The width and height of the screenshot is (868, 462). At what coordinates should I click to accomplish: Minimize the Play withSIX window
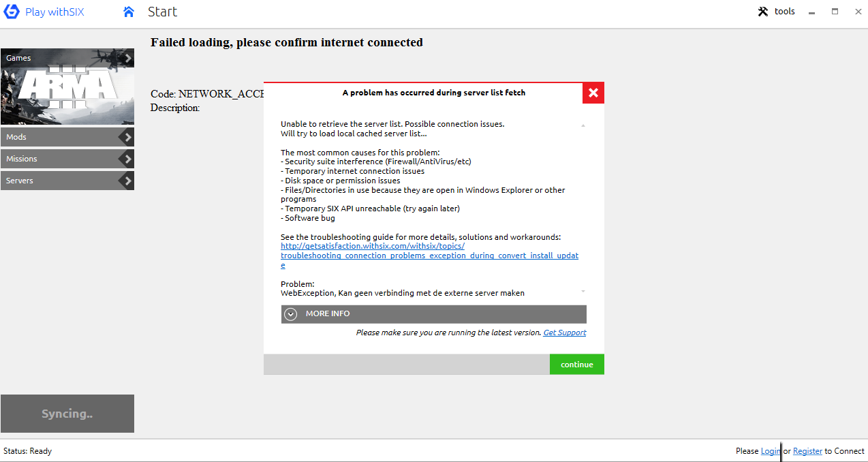[811, 12]
